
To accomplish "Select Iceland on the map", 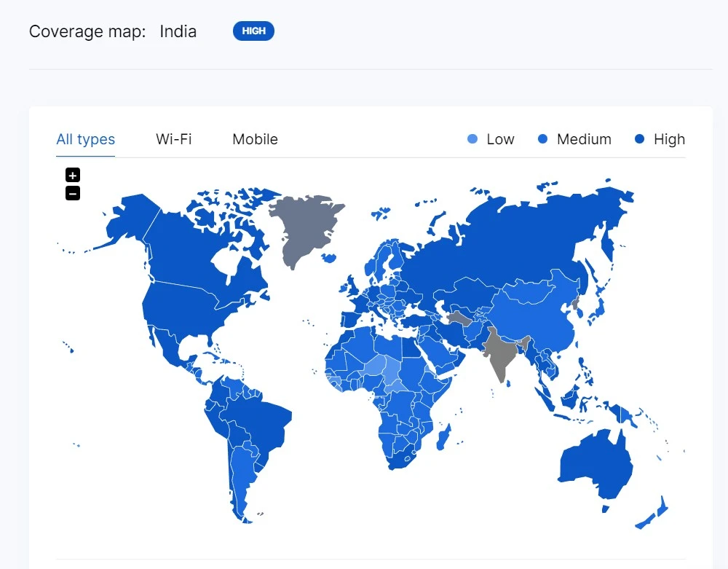I will tap(329, 258).
